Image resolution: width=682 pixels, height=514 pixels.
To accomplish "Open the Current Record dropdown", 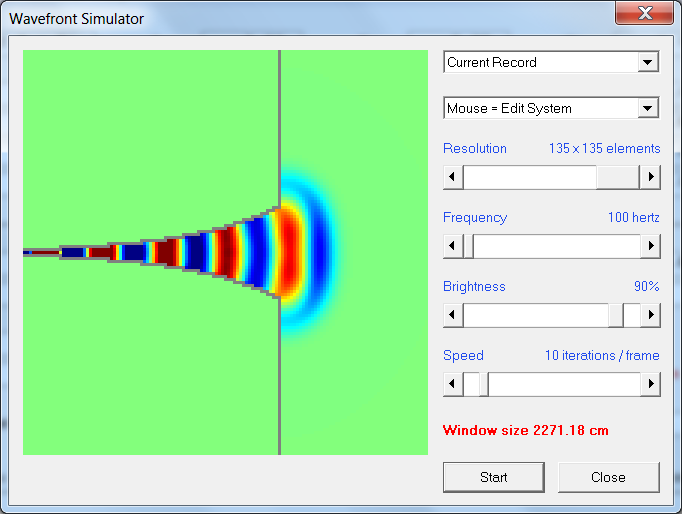I will point(551,62).
